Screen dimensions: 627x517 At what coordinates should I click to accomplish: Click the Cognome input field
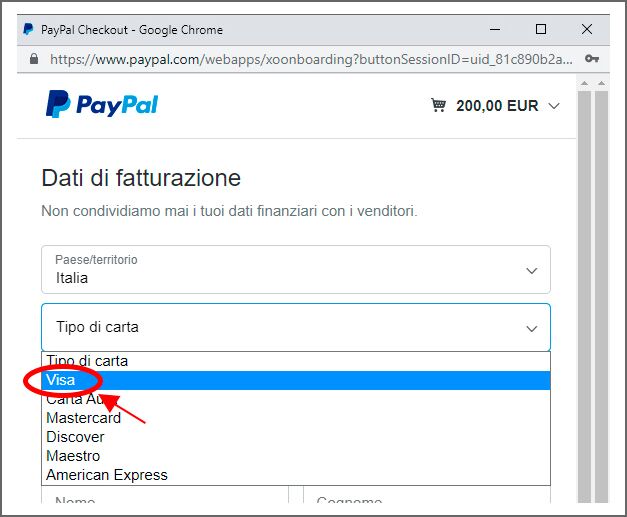point(427,495)
